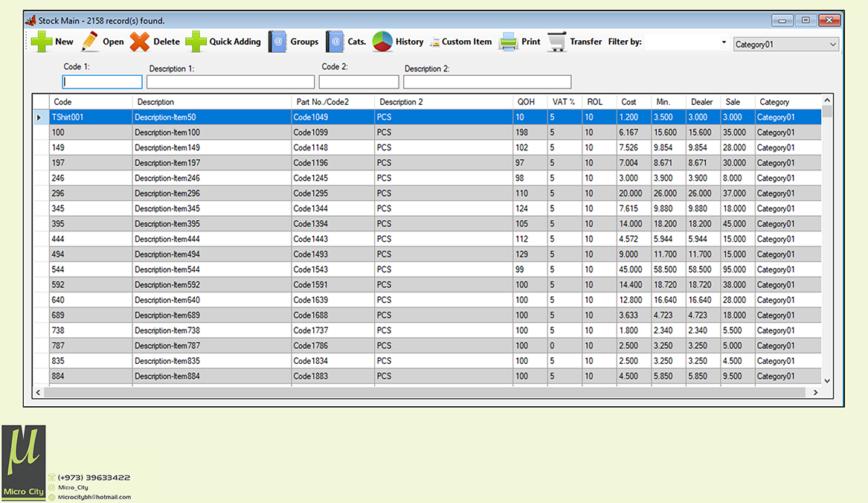Expand the Category01 combo box
The height and width of the screenshot is (503, 868).
pyautogui.click(x=832, y=45)
